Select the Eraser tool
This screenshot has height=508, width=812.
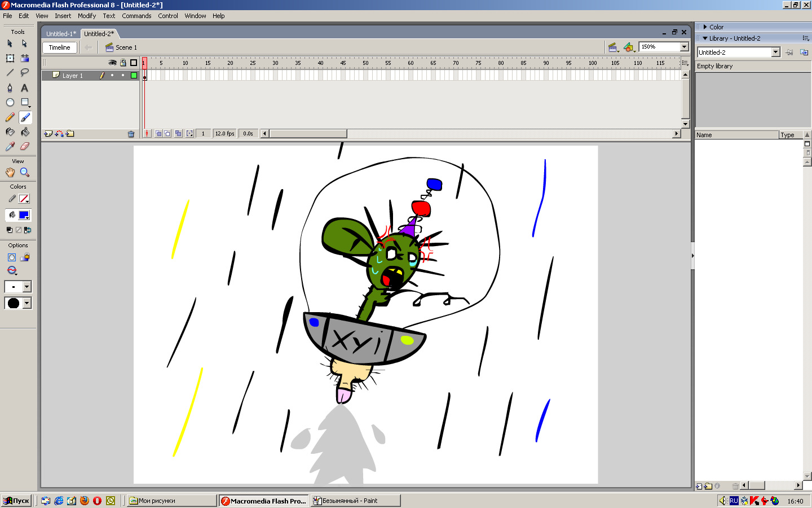[24, 146]
